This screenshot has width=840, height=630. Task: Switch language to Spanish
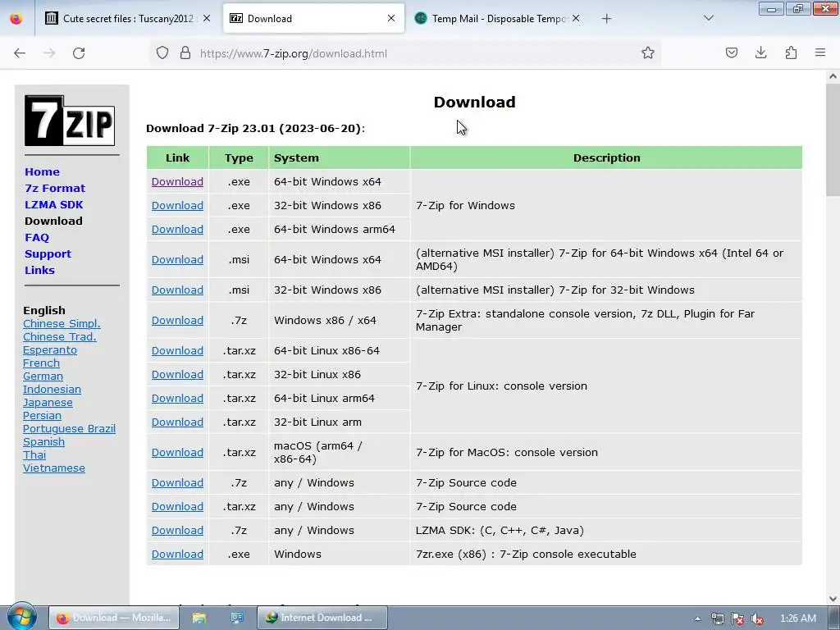[x=44, y=442]
